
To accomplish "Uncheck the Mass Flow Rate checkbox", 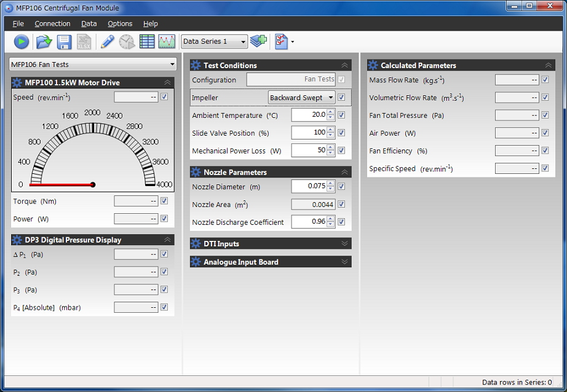I will pos(545,79).
